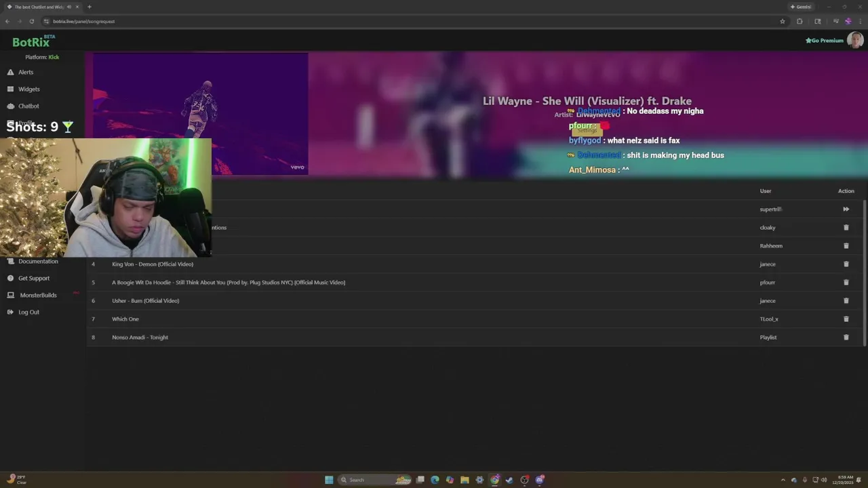Open Steam from the taskbar

[x=509, y=480]
